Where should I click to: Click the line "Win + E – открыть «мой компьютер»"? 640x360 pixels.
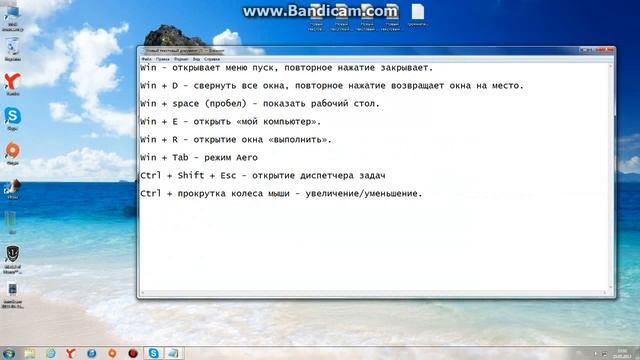tap(230, 122)
